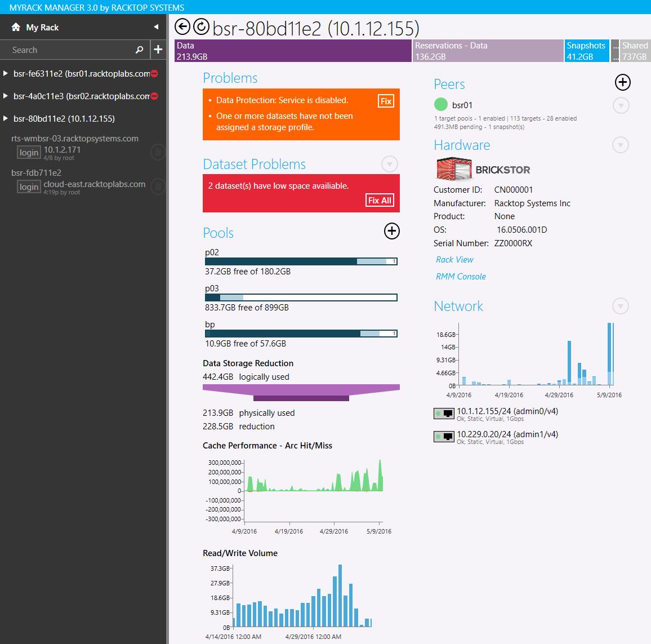Image resolution: width=651 pixels, height=644 pixels.
Task: Click Fix All for dataset problems
Action: [380, 200]
